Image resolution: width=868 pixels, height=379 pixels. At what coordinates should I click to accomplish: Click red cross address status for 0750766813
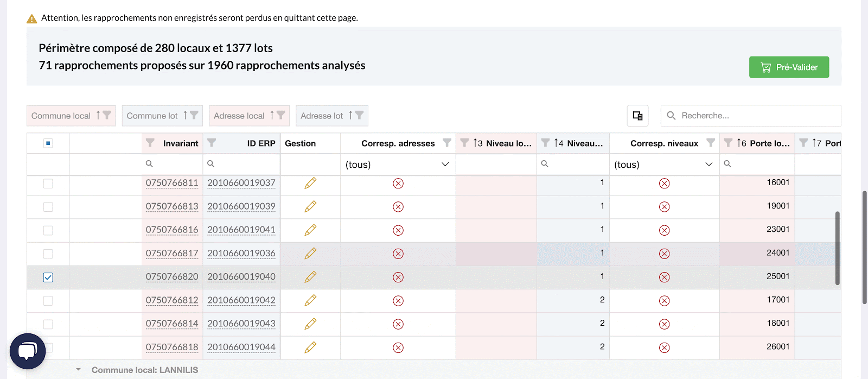(x=398, y=207)
